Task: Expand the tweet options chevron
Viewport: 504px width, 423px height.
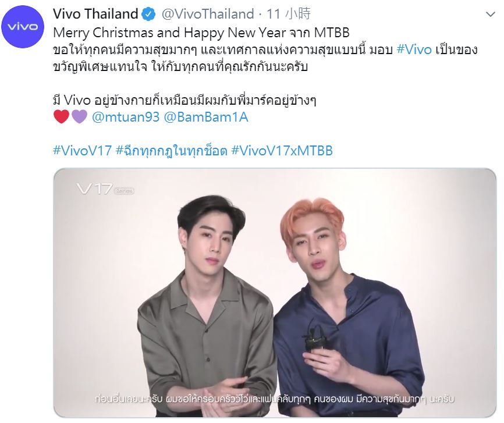Action: 490,15
